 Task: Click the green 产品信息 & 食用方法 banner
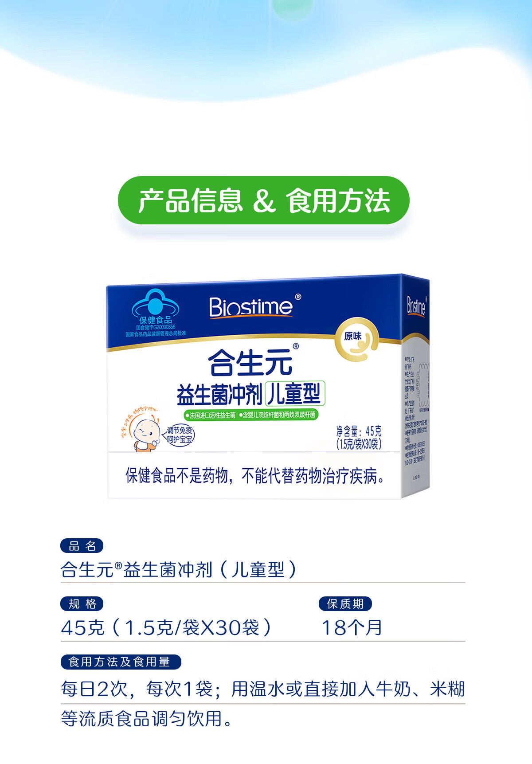(263, 200)
